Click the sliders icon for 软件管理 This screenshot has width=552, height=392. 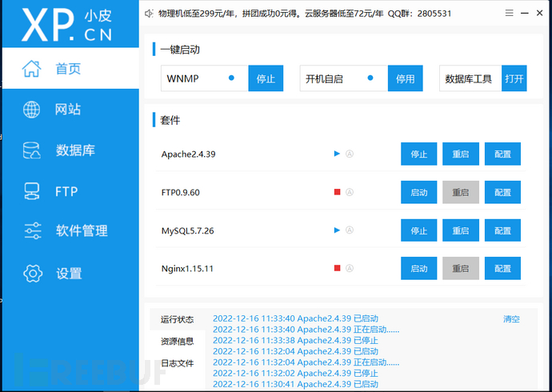[x=33, y=231]
